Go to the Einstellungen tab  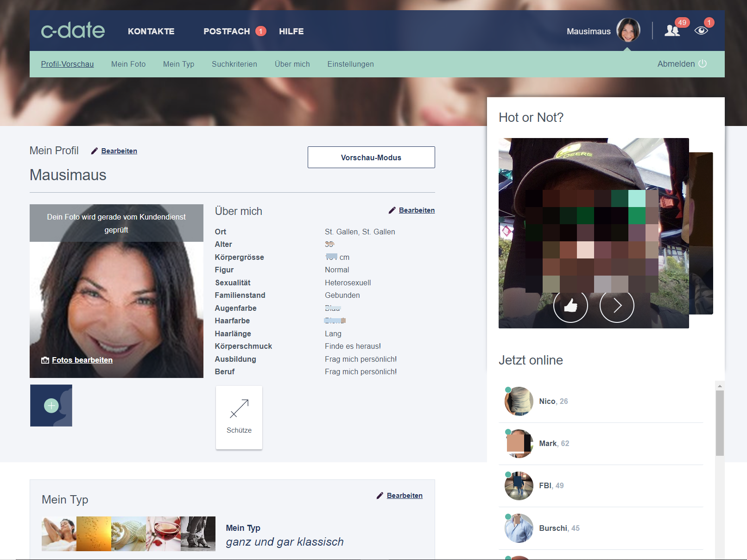[350, 64]
